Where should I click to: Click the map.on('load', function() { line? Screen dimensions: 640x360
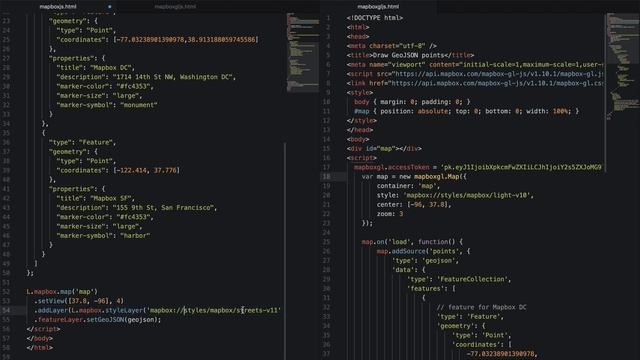tap(412, 242)
